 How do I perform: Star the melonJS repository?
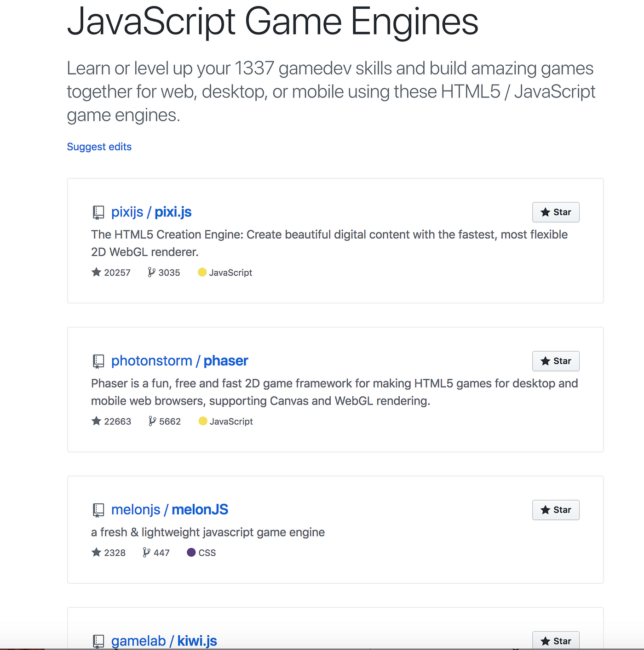[556, 510]
